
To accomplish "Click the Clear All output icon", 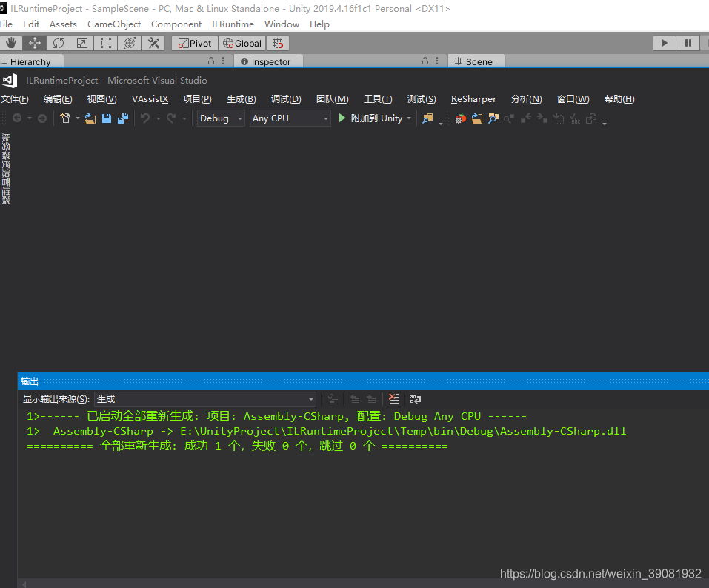I will tap(394, 399).
